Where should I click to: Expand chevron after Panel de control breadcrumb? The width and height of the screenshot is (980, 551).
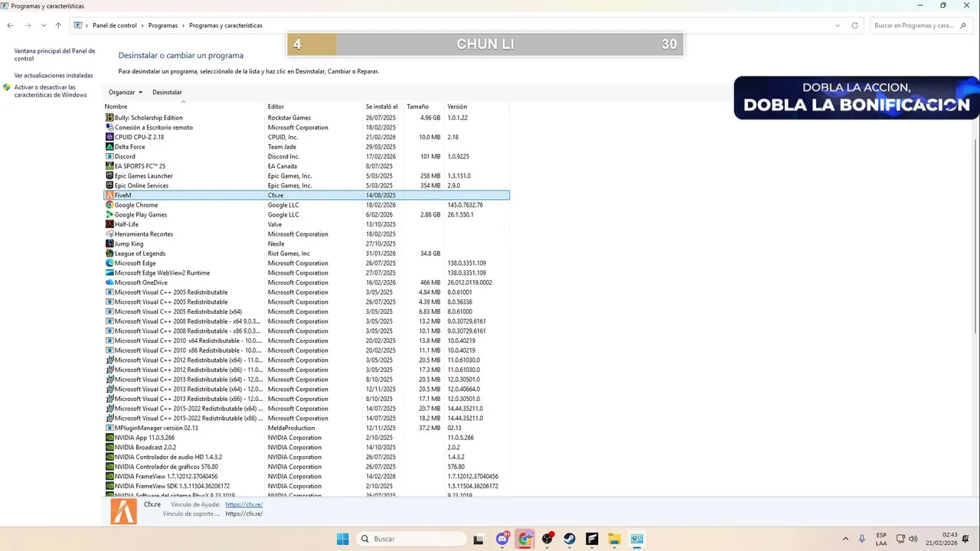pos(142,25)
